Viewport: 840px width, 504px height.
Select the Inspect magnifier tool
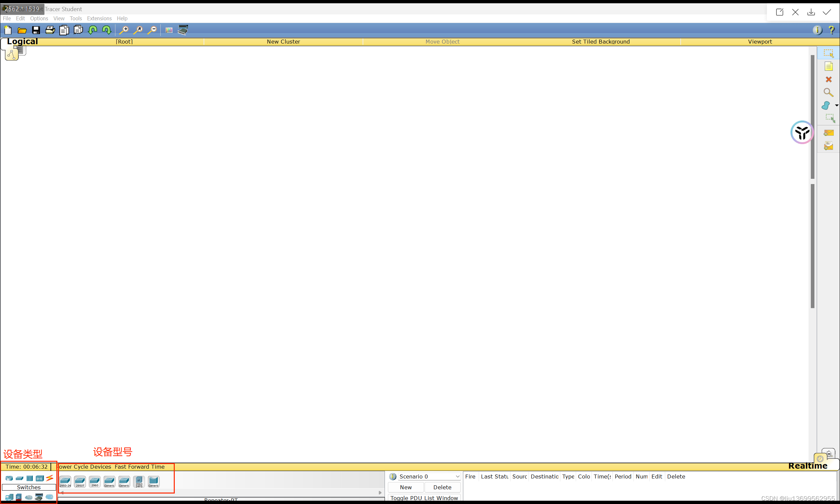pos(829,92)
